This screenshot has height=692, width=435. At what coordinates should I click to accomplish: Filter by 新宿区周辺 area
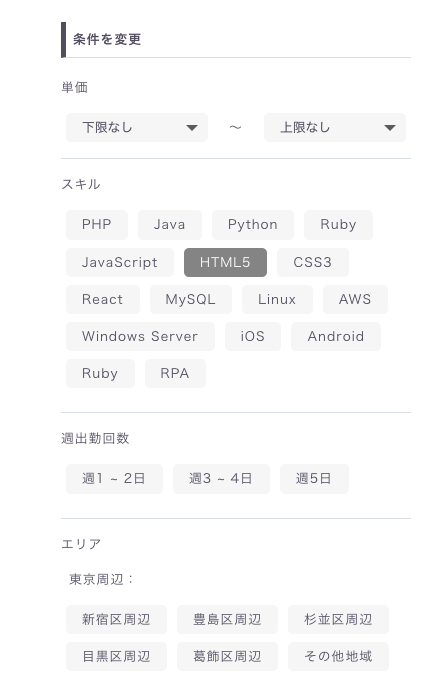[x=116, y=620]
